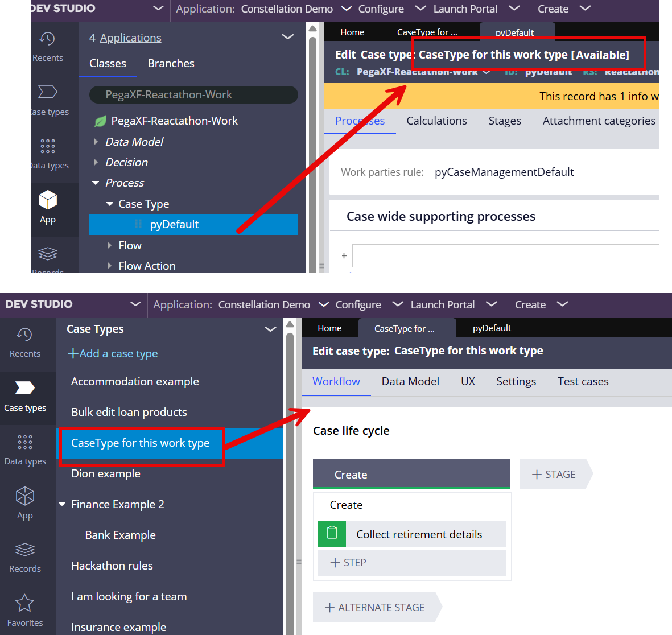
Task: Switch to the Stages tab
Action: pyautogui.click(x=504, y=121)
